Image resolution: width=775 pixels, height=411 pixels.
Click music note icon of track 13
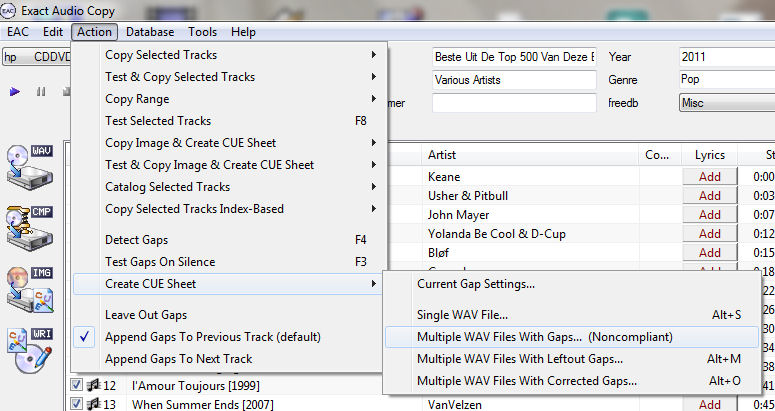click(x=93, y=404)
